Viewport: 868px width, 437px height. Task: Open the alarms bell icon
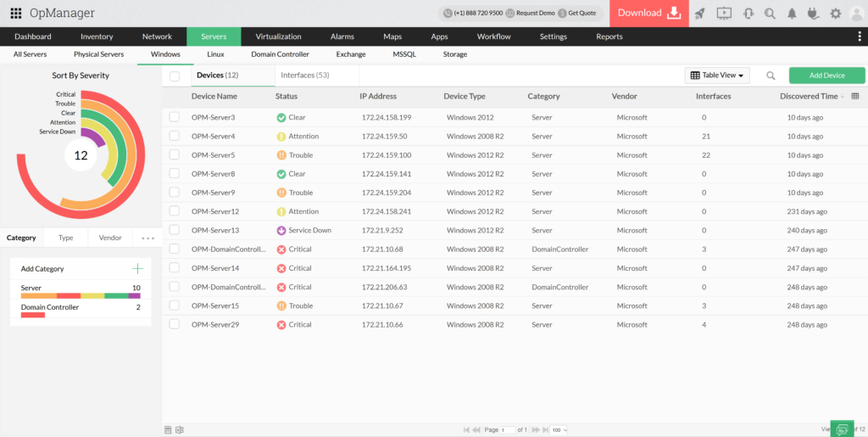(792, 14)
